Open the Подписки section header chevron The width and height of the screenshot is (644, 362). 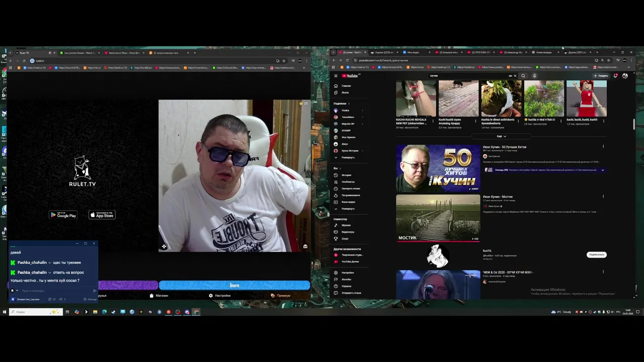click(349, 104)
